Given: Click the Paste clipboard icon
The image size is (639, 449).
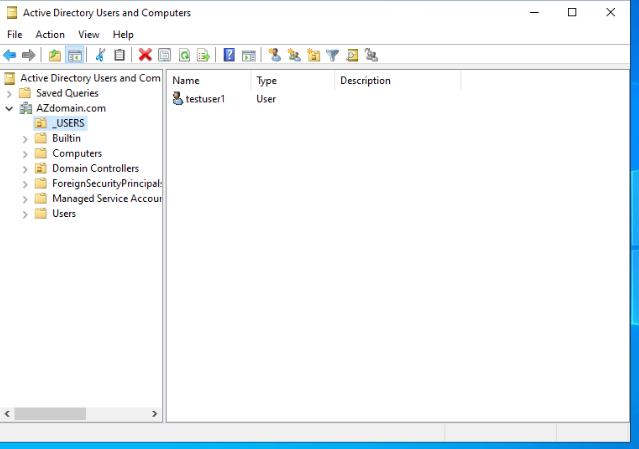Looking at the screenshot, I should pyautogui.click(x=119, y=55).
